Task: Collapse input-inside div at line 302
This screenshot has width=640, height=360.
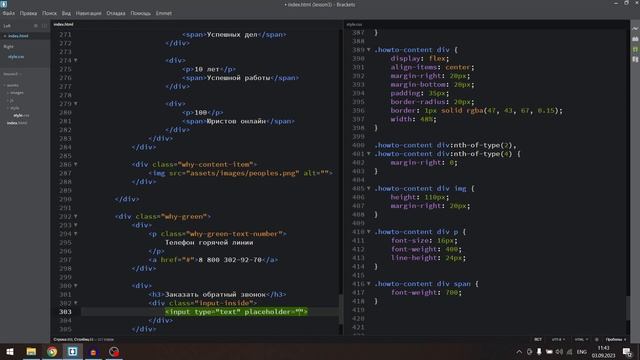Action: [x=76, y=303]
